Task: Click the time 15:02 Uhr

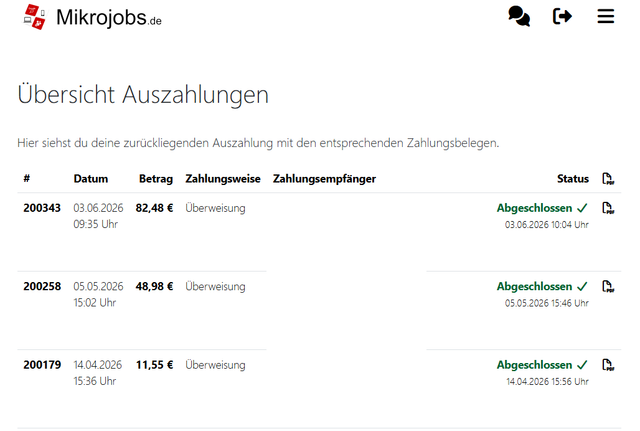Action: pyautogui.click(x=95, y=303)
